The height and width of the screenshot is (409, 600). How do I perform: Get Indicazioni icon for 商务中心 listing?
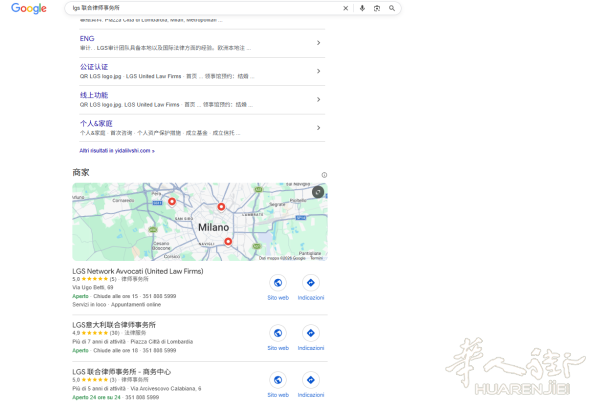311,380
